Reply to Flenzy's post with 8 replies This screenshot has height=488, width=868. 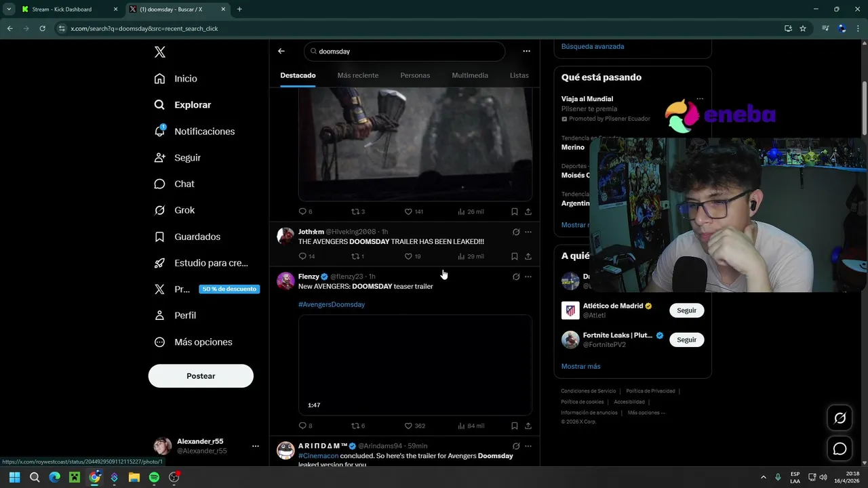click(x=305, y=426)
